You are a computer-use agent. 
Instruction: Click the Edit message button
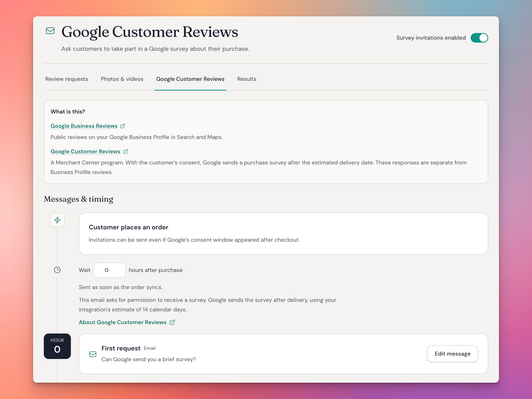point(452,354)
